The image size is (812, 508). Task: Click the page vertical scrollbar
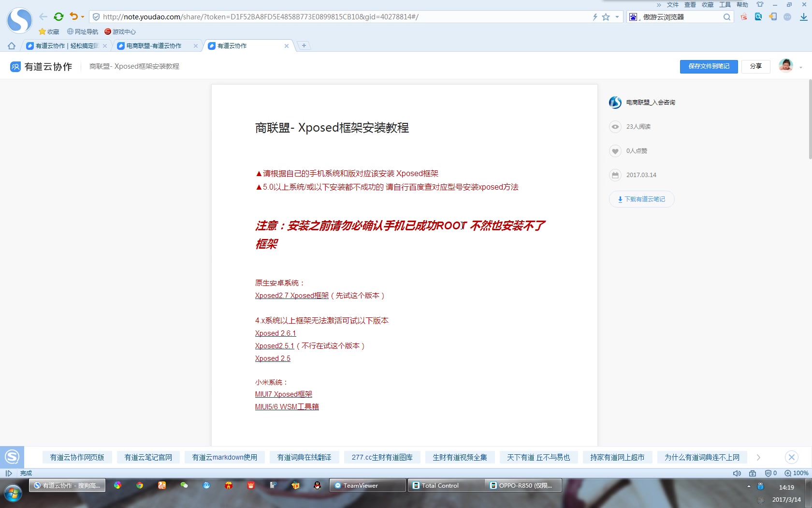pos(810,119)
